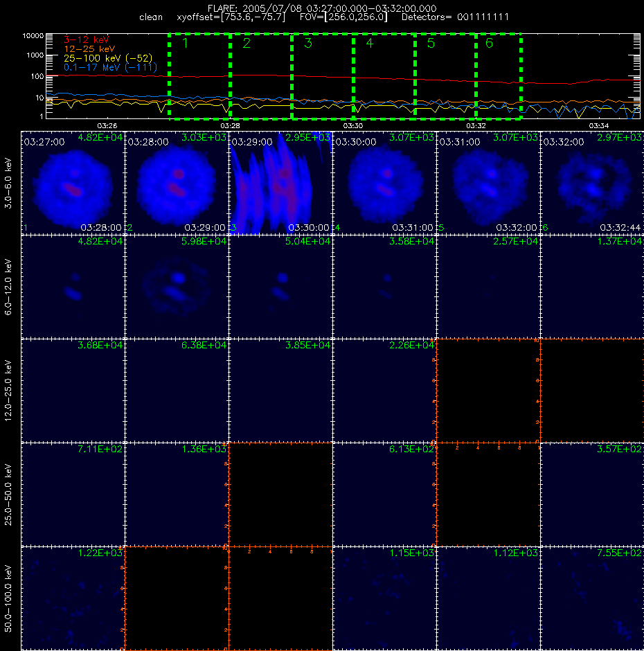Click the 2.26E+04 peak value
Viewport: 644px width, 651px height.
(x=411, y=345)
